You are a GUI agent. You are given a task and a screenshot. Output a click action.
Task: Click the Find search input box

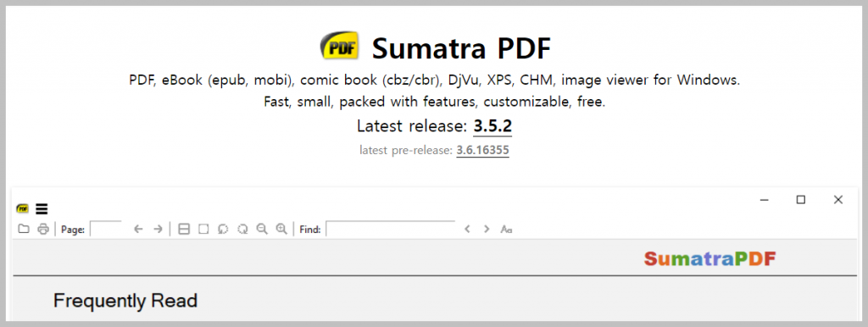coord(391,229)
